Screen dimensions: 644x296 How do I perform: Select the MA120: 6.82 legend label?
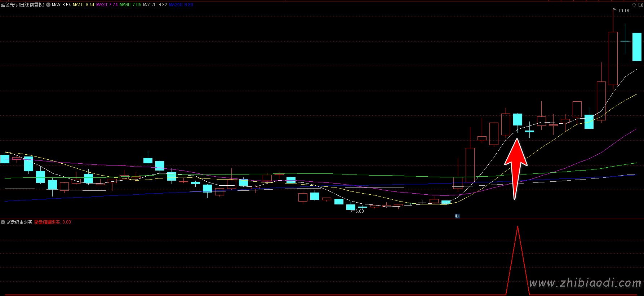[x=155, y=5]
